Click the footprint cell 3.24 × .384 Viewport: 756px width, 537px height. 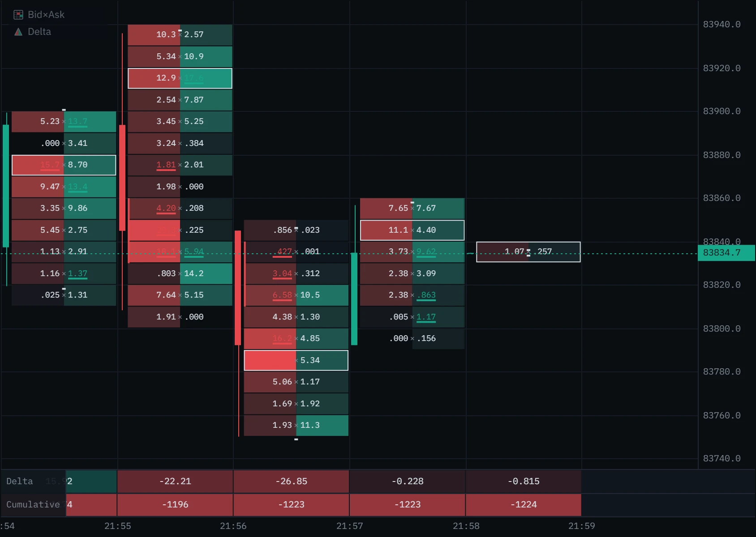(180, 143)
